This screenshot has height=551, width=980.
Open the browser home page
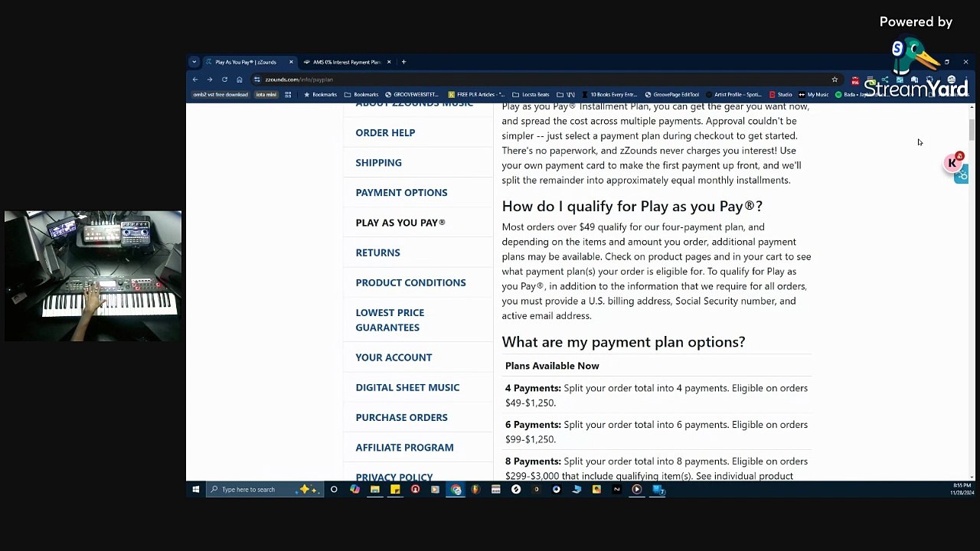pyautogui.click(x=240, y=80)
